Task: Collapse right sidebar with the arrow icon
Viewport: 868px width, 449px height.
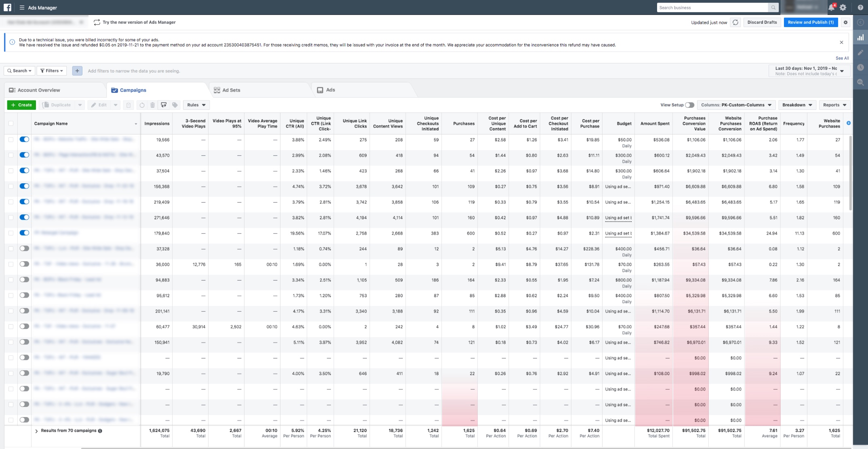Action: (861, 22)
